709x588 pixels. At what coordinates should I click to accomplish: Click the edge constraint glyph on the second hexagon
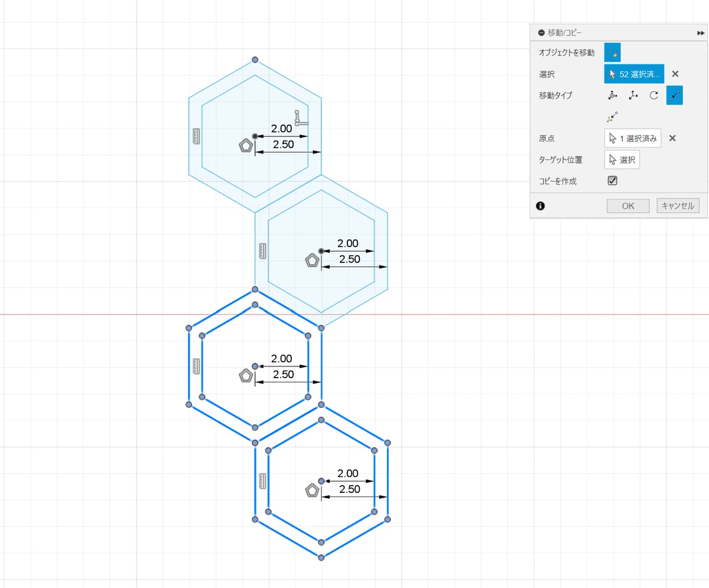click(x=263, y=251)
